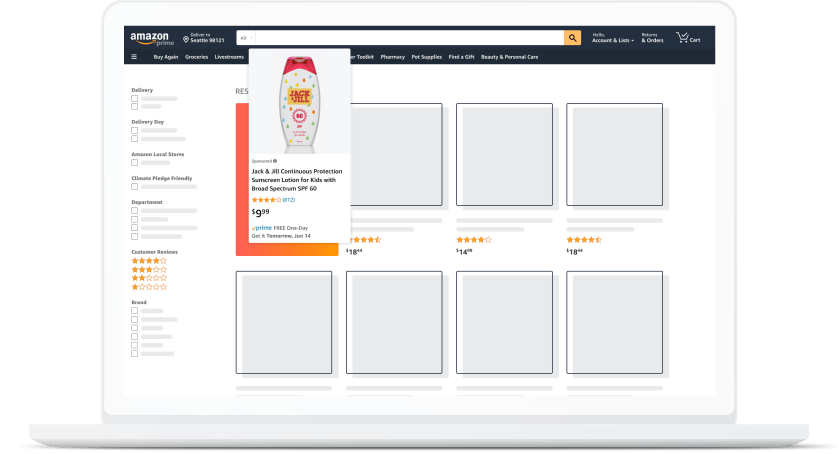839x454 pixels.
Task: Open the All search category dropdown
Action: coord(246,37)
